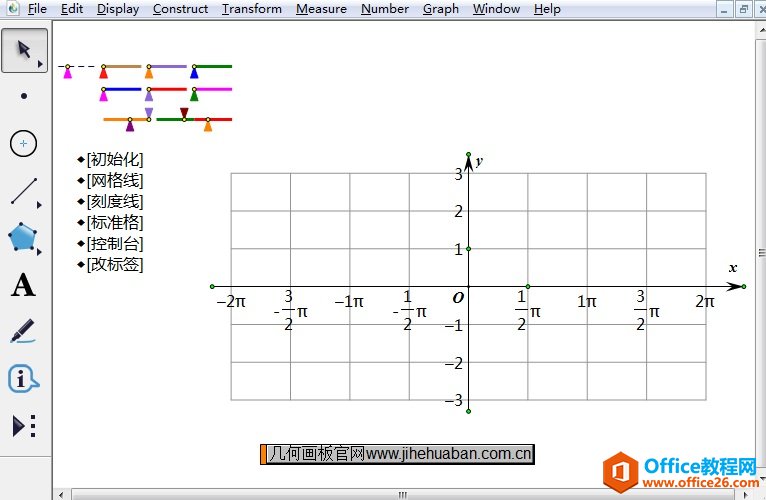Click the 几何画板官网 link button

tap(397, 454)
